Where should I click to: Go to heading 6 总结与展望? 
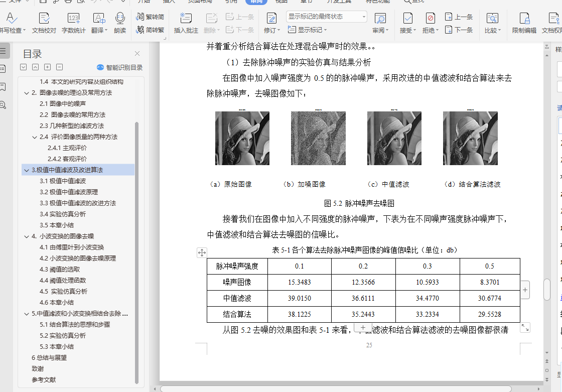pos(49,357)
